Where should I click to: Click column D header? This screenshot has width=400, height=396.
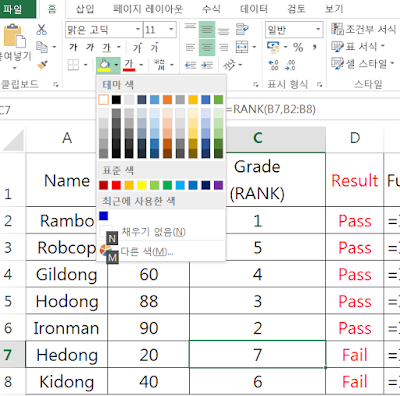pyautogui.click(x=355, y=138)
